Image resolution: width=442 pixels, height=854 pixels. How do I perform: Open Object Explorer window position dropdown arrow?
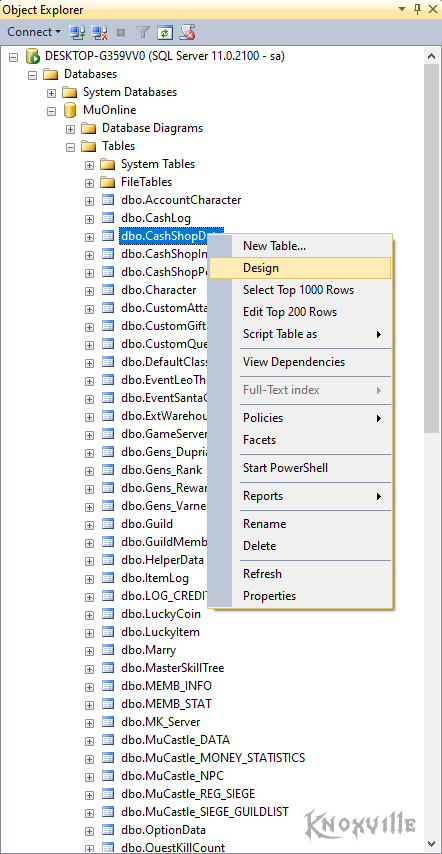[x=402, y=9]
